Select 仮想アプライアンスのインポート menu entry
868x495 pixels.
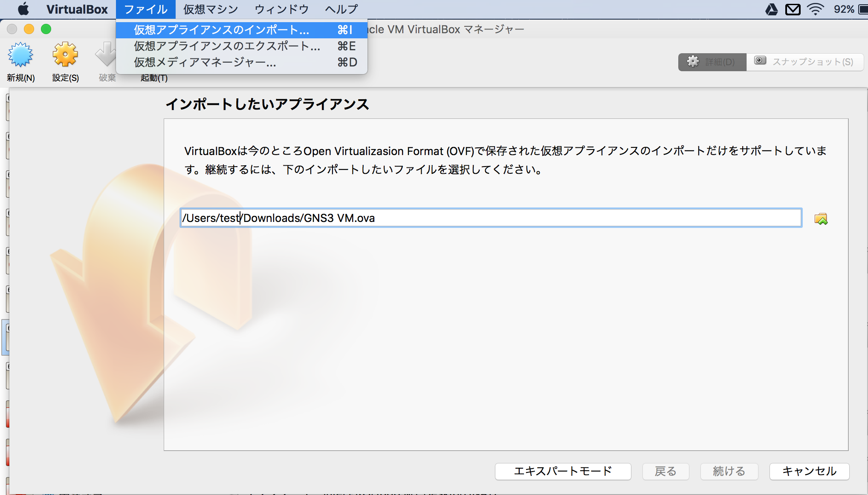pyautogui.click(x=242, y=30)
